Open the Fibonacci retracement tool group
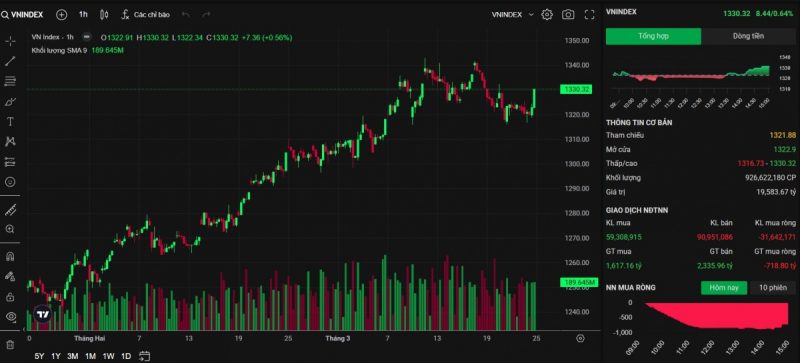The height and width of the screenshot is (363, 800). point(10,81)
